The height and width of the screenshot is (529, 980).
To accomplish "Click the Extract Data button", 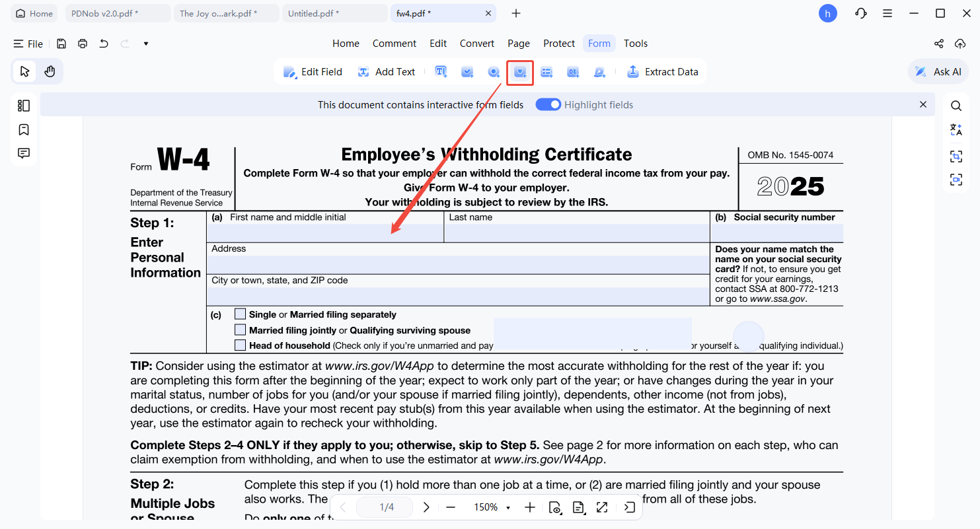I will coord(662,72).
